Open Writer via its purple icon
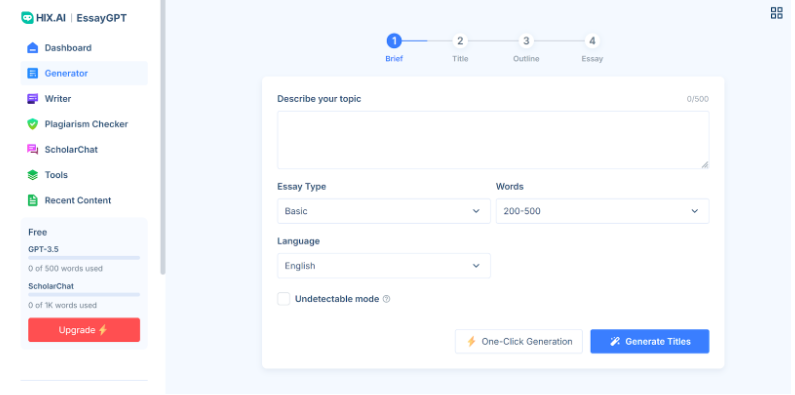Screen dimensions: 795x395 (x=32, y=99)
